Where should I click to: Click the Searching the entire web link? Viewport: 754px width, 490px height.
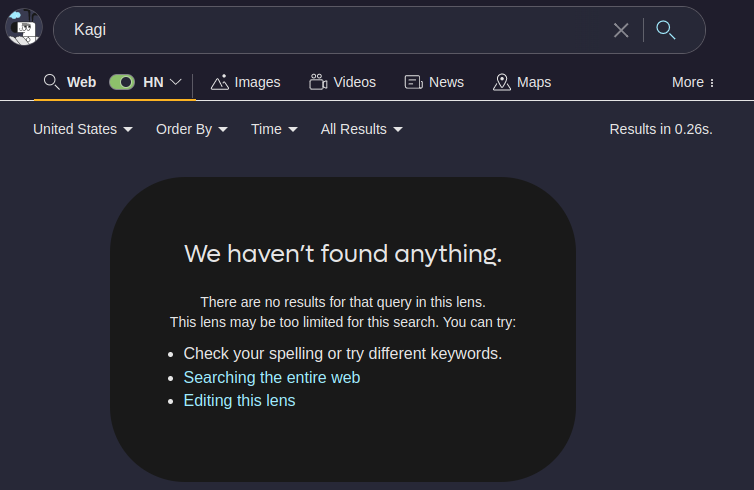point(272,377)
